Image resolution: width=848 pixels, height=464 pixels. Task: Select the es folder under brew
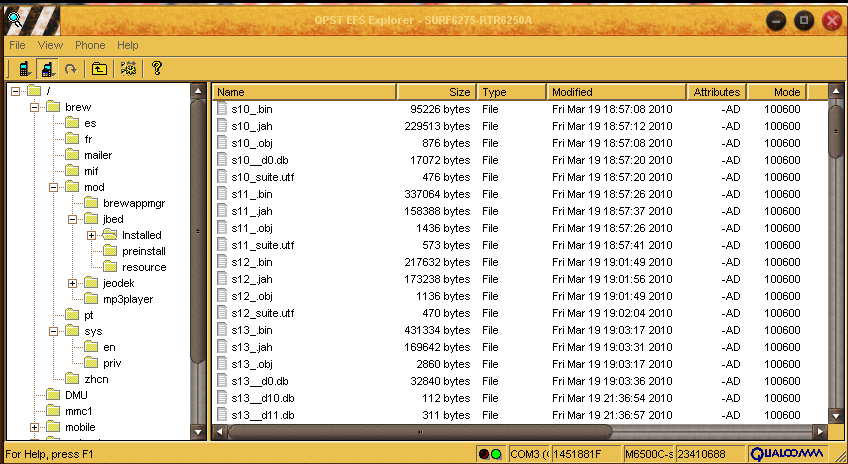pos(90,123)
